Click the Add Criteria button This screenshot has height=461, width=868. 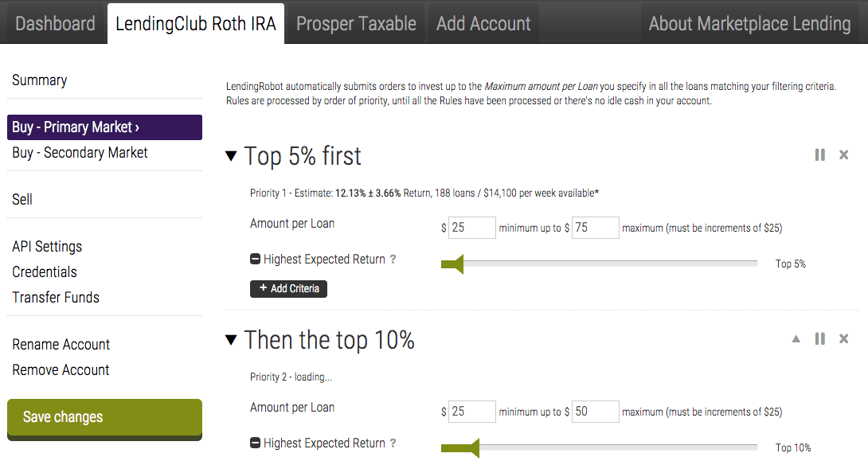coord(288,288)
